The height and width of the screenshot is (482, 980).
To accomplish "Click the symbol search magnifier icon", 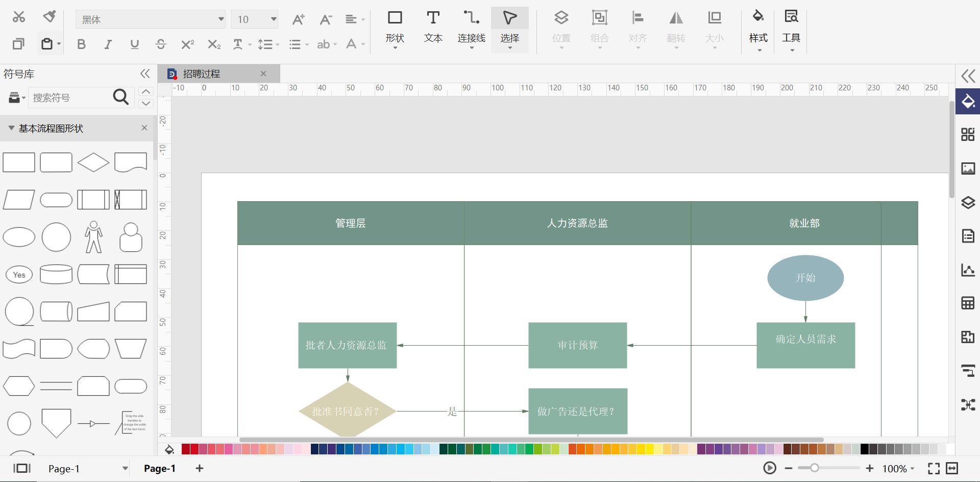I will tap(120, 97).
